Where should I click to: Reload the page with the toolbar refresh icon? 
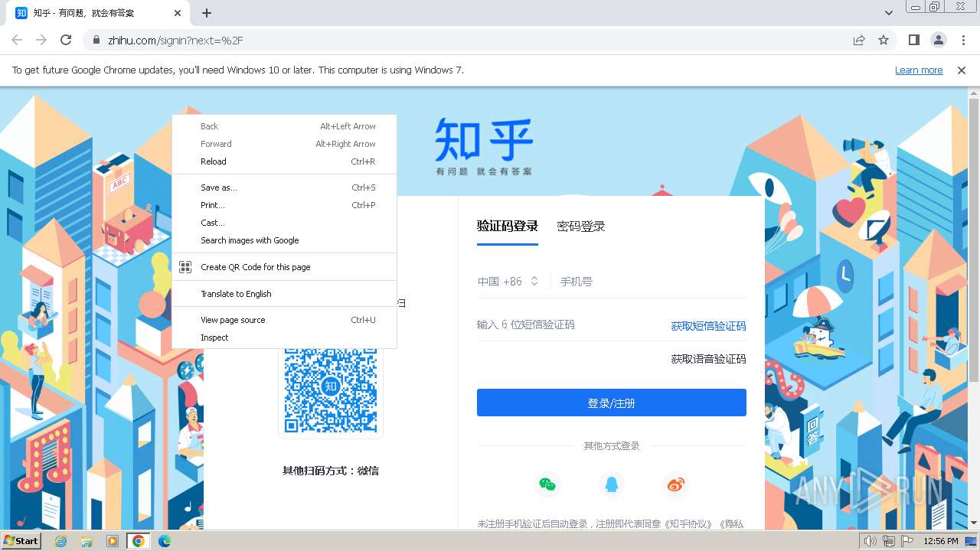coord(66,40)
